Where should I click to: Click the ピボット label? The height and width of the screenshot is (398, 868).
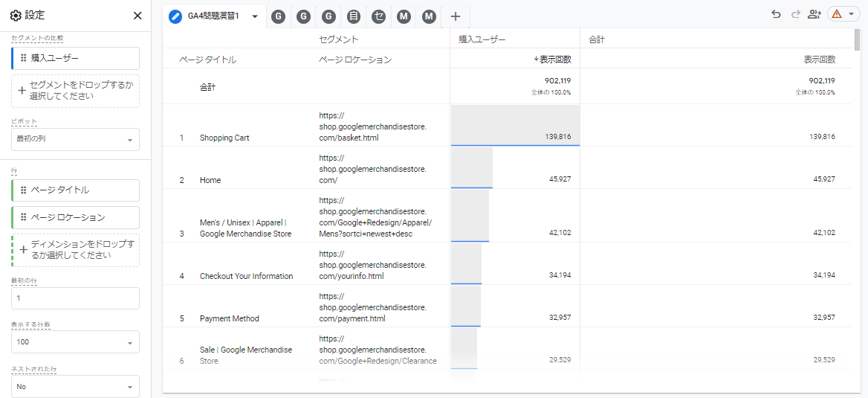24,121
